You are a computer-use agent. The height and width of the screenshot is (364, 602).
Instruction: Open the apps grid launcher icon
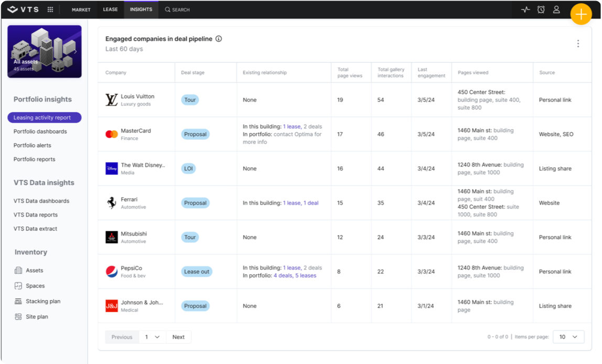pos(50,9)
